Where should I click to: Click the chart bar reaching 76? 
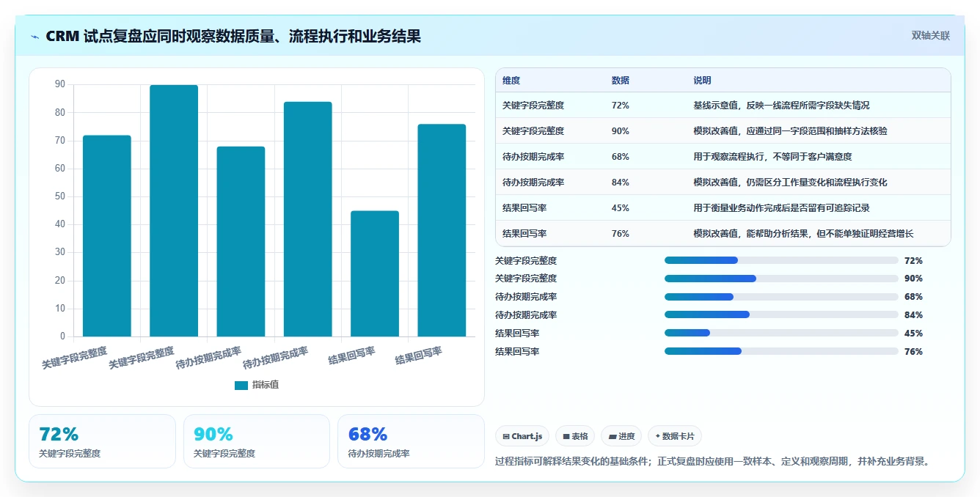[x=442, y=230]
